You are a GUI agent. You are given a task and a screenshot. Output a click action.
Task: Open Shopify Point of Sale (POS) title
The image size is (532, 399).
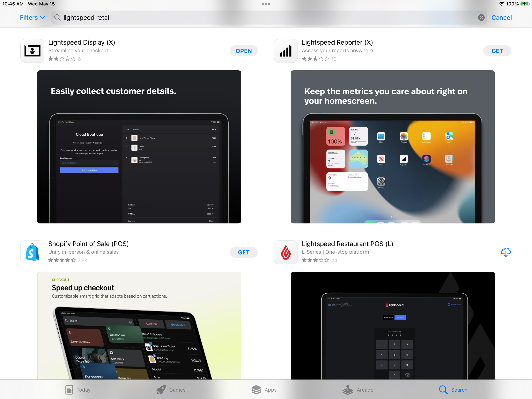(88, 244)
